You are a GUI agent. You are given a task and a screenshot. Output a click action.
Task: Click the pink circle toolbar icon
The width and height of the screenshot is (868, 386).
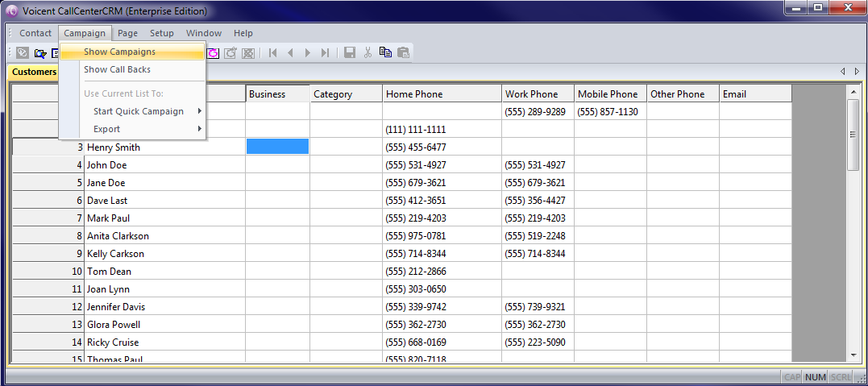(214, 52)
